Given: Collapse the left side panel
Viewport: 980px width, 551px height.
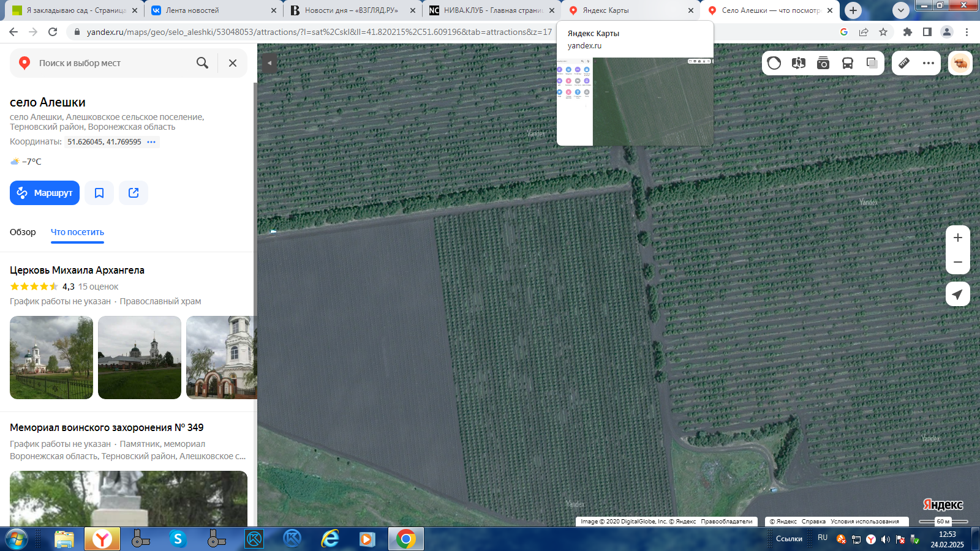Looking at the screenshot, I should 269,63.
